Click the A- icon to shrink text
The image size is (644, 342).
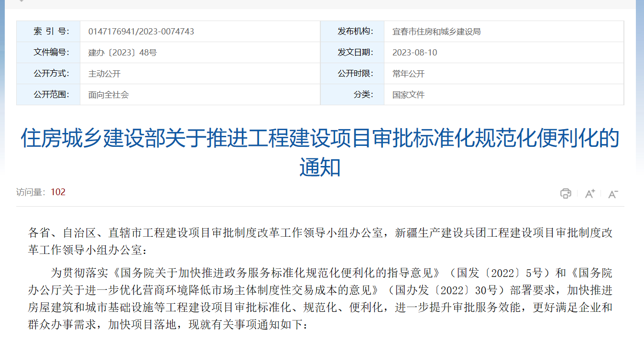click(612, 193)
